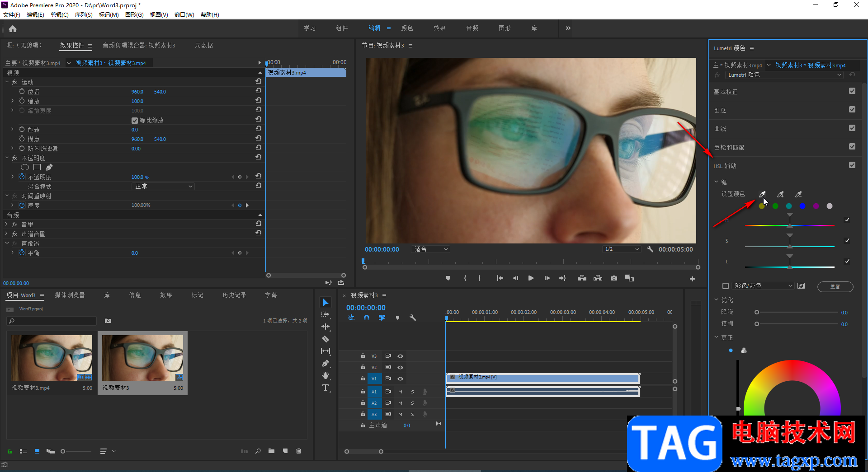Go to the Home screen icon

(x=13, y=29)
